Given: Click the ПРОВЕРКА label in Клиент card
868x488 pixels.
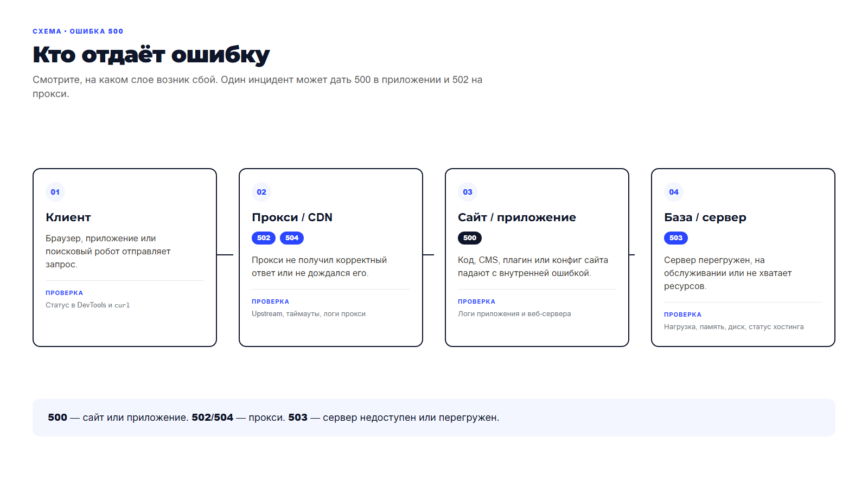Looking at the screenshot, I should coord(65,293).
